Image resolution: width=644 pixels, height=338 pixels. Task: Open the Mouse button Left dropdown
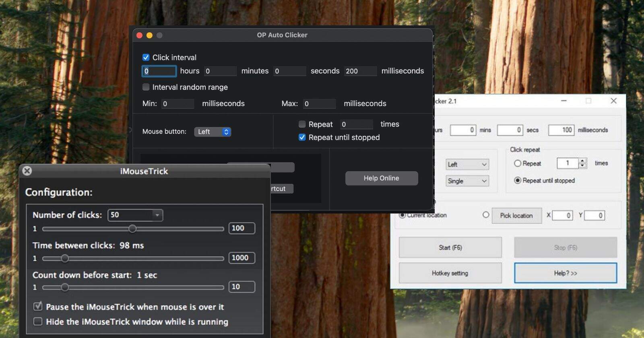click(213, 132)
